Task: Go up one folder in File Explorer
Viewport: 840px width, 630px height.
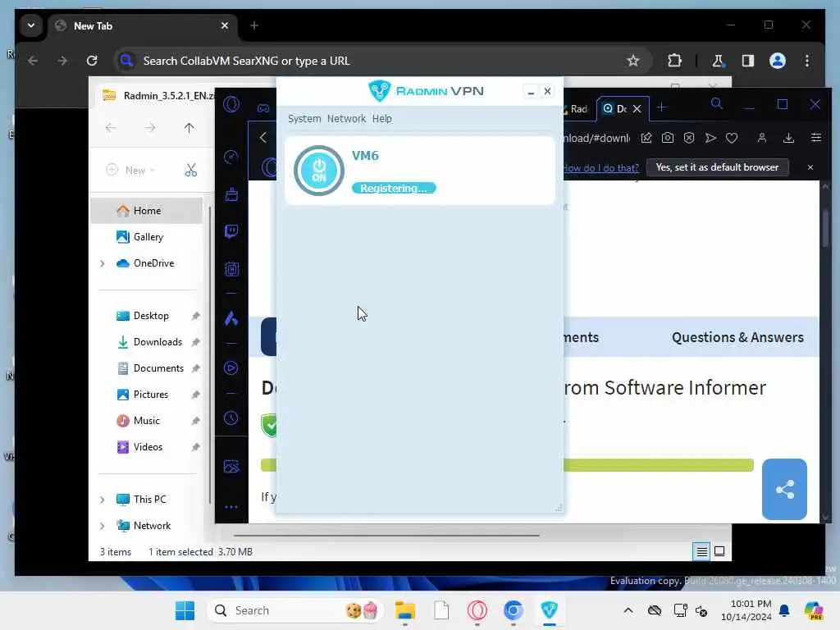Action: click(x=189, y=127)
